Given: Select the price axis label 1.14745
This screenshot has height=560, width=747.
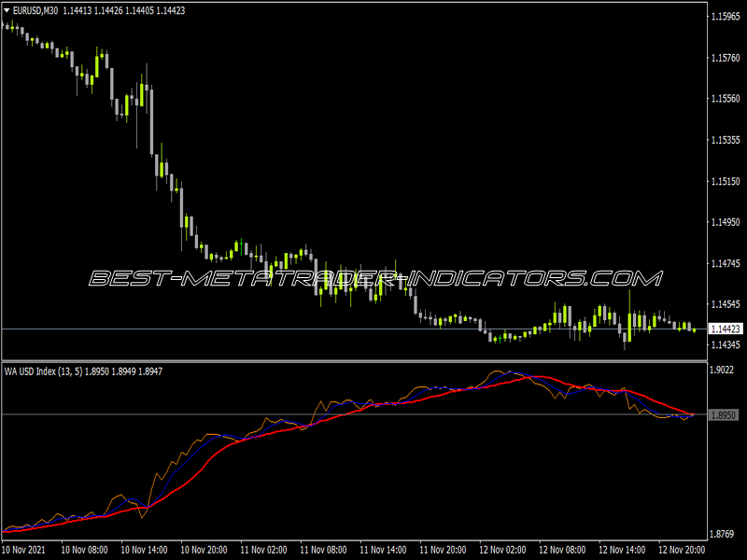Looking at the screenshot, I should [x=726, y=263].
